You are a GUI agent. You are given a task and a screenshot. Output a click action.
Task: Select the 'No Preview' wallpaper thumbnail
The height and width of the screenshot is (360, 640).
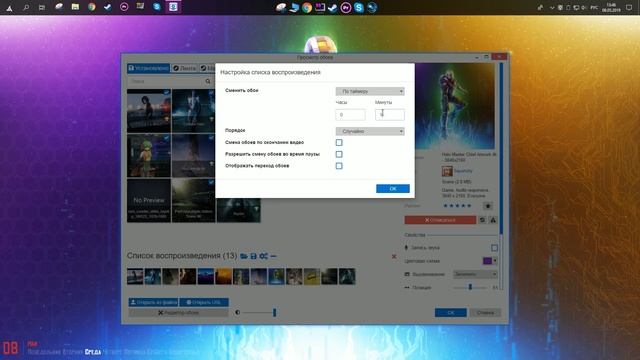coord(149,200)
